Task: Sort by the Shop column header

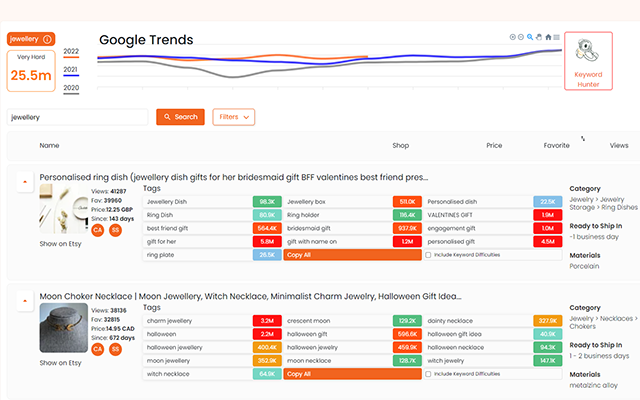Action: (x=400, y=145)
